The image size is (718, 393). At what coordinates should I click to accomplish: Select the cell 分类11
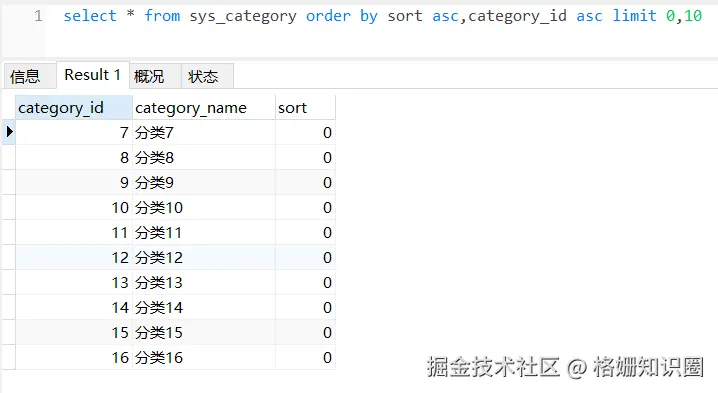pos(204,233)
